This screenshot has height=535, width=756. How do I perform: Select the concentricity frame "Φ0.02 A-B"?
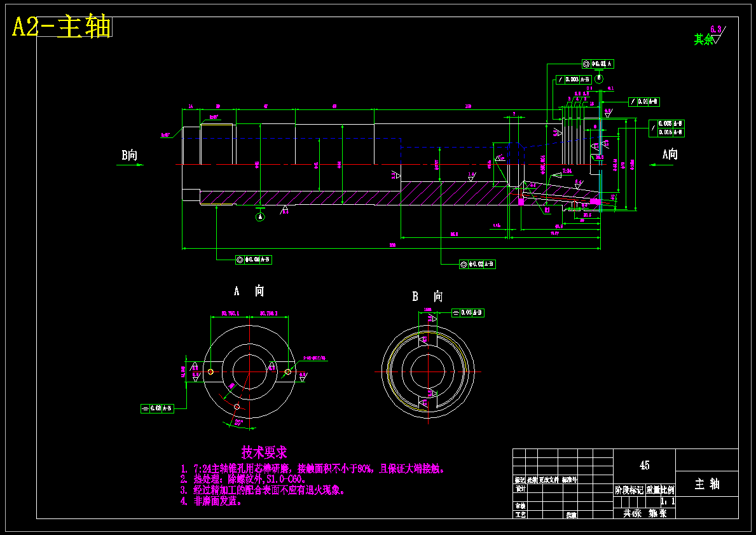click(478, 265)
